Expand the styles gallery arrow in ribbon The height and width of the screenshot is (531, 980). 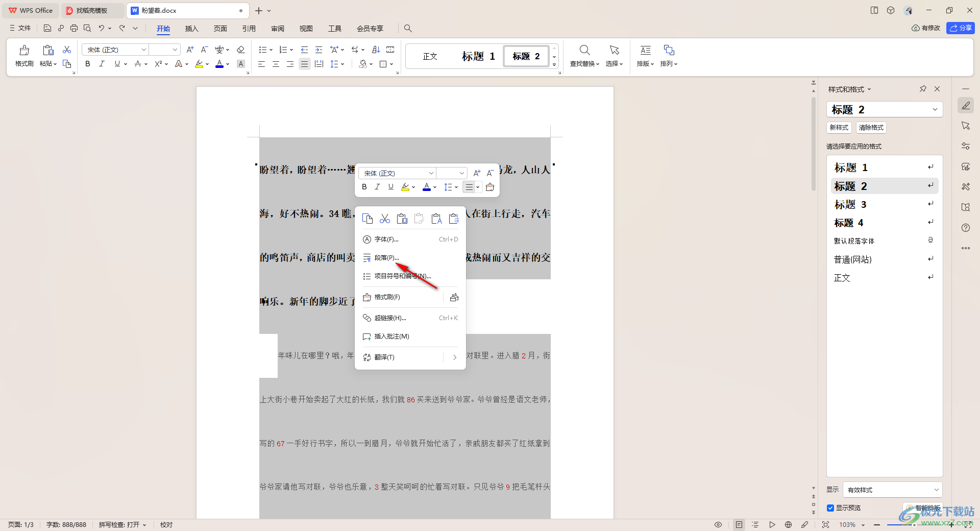pos(554,65)
